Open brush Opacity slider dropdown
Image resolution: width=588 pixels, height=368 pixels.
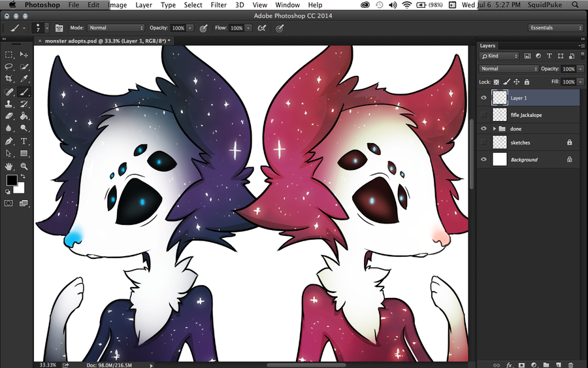pyautogui.click(x=190, y=28)
